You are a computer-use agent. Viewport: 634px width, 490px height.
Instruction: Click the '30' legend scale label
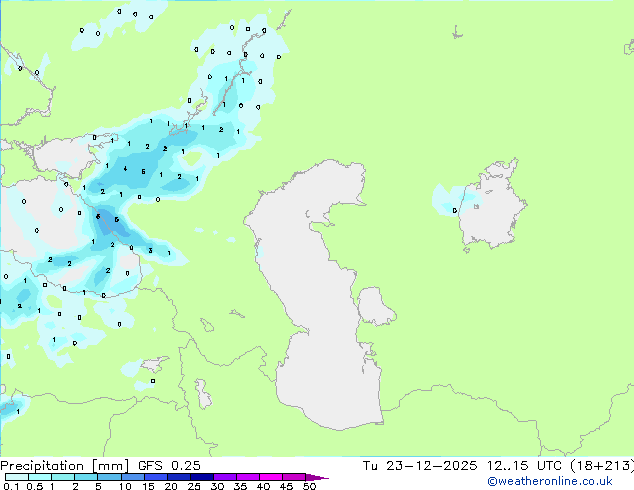[217, 486]
